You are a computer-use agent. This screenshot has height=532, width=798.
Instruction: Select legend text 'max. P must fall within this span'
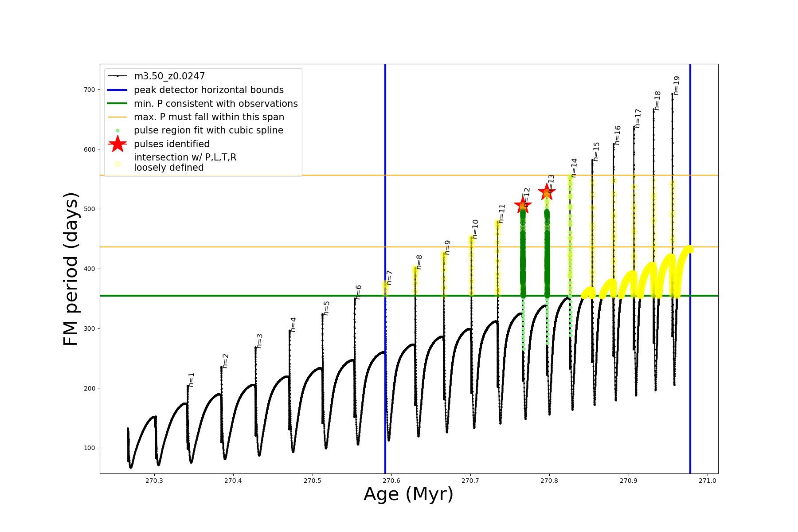pyautogui.click(x=209, y=117)
